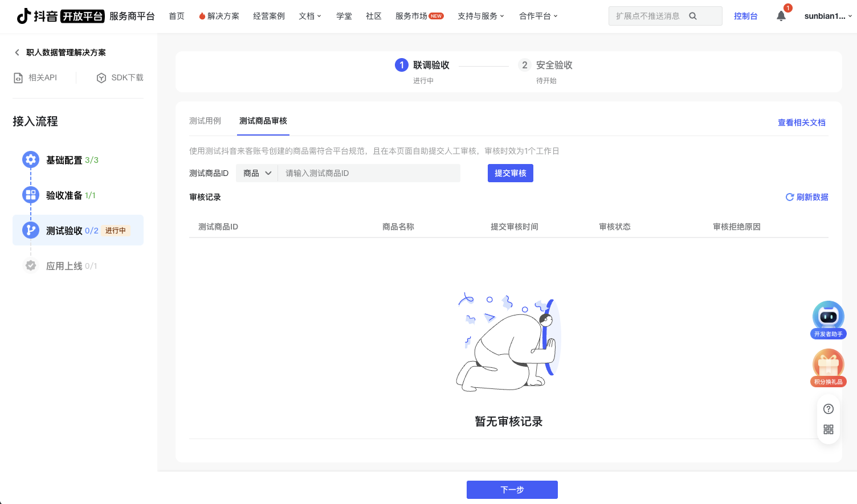This screenshot has width=857, height=504.
Task: Open SDK下载 in the sidebar
Action: point(120,77)
